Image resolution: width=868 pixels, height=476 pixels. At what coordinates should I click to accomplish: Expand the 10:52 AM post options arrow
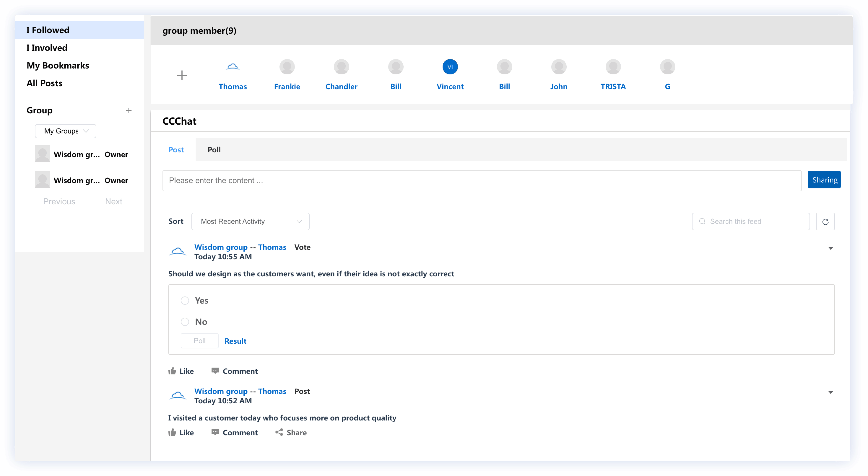[830, 392]
